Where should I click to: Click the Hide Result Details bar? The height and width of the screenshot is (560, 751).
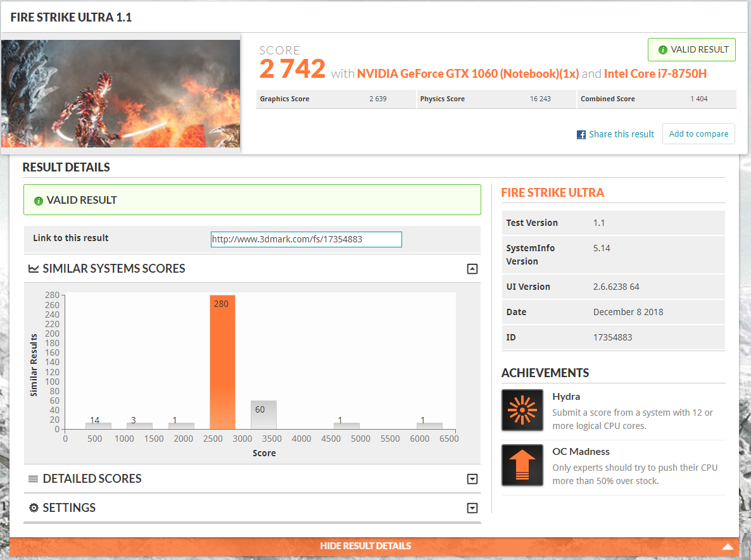(x=374, y=547)
